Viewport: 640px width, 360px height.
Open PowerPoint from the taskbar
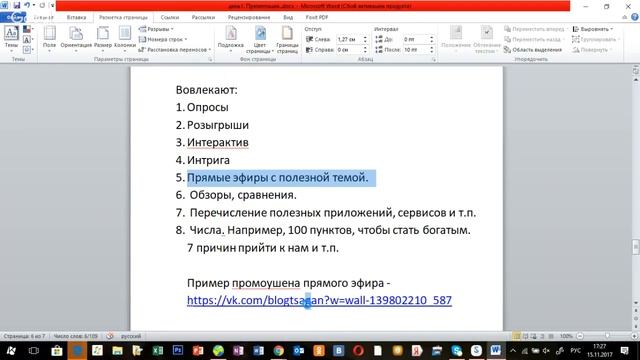click(198, 351)
